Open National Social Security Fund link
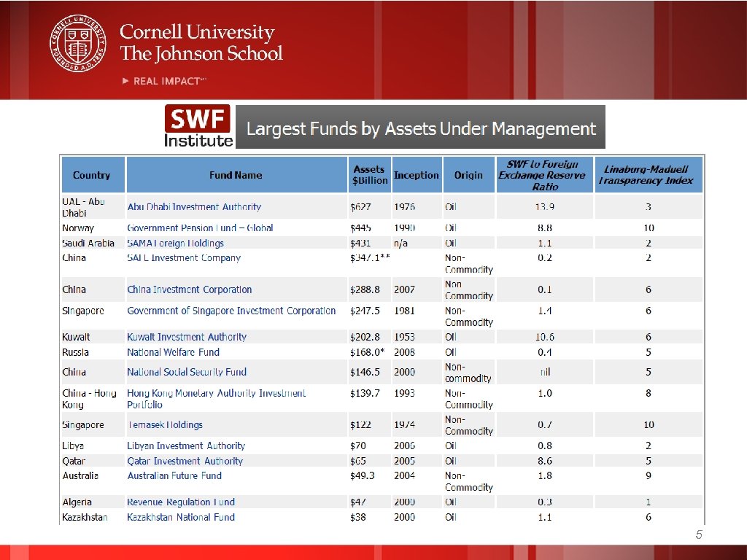 tap(187, 372)
